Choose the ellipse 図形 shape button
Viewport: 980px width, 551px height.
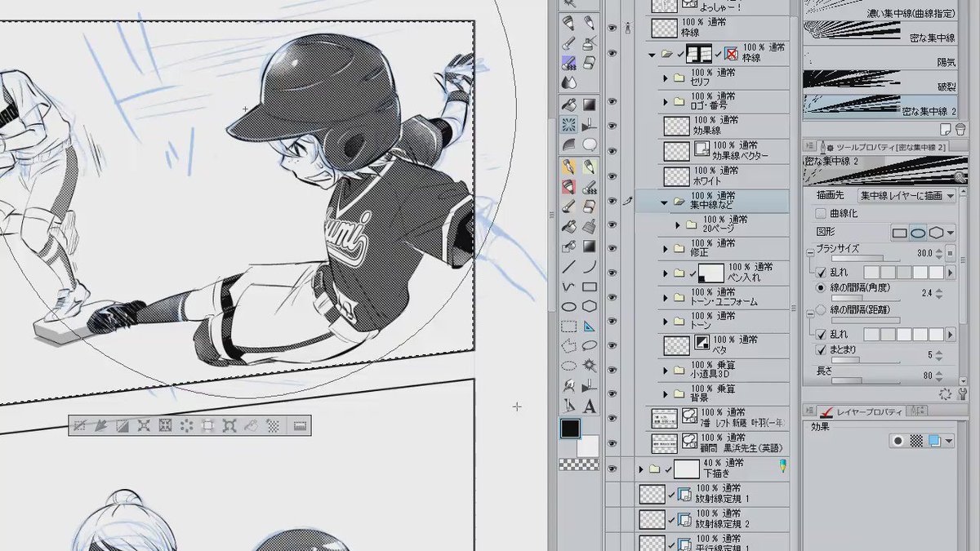point(918,233)
